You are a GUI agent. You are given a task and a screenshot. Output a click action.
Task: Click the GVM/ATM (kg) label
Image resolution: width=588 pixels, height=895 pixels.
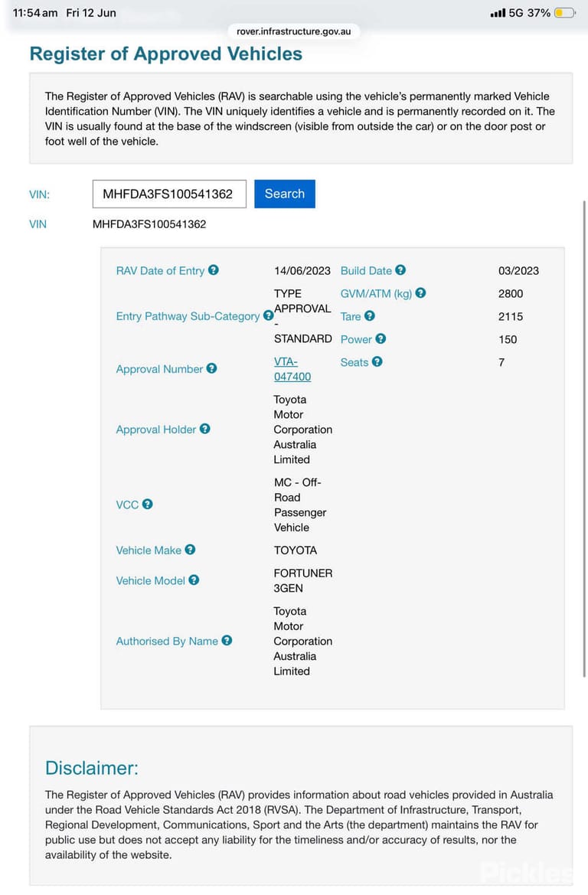[x=376, y=293]
